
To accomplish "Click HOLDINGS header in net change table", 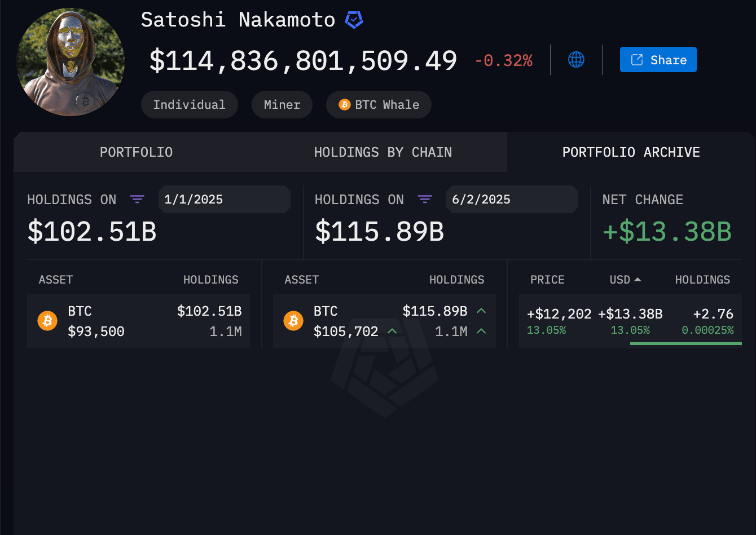I will point(702,280).
